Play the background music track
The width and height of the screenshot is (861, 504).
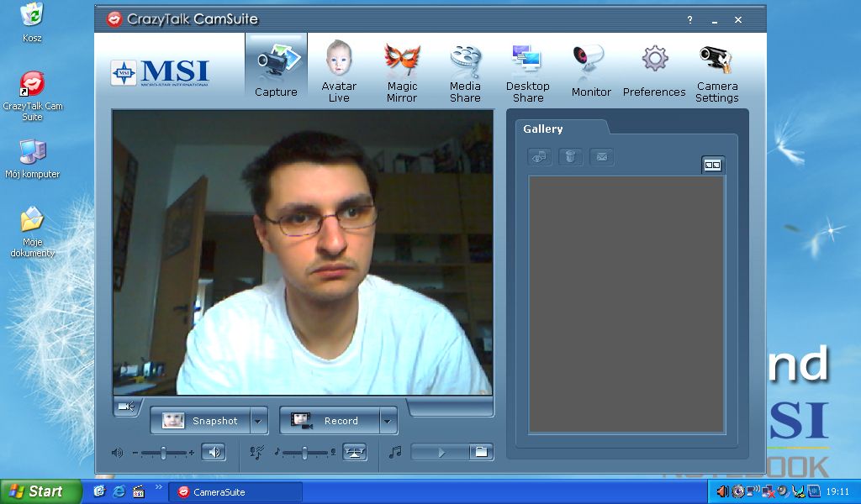pos(441,452)
